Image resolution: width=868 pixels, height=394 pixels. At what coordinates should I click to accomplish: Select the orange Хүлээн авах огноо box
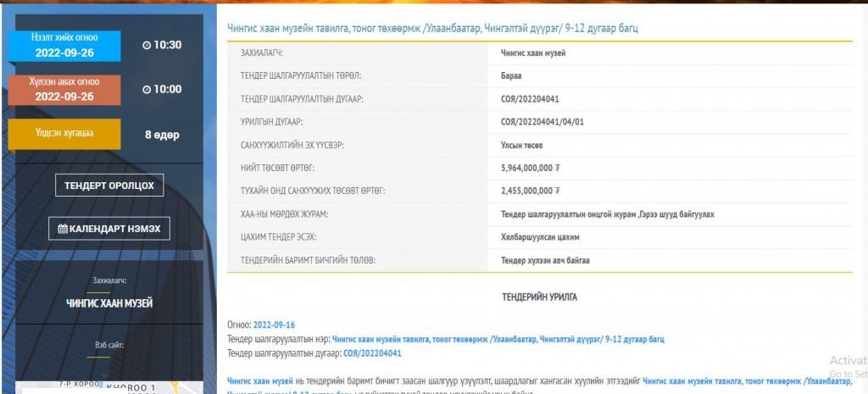click(x=64, y=90)
